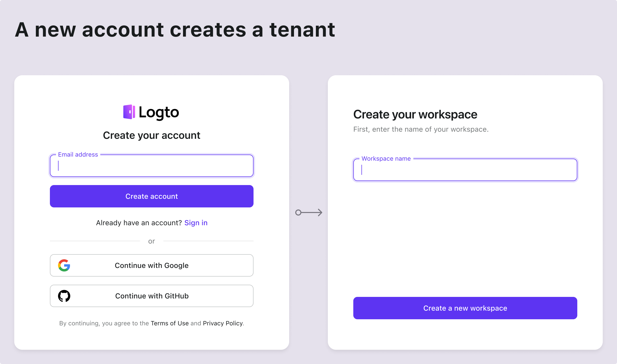This screenshot has width=617, height=364.
Task: Click the 'Already have an account?' text
Action: click(x=139, y=223)
